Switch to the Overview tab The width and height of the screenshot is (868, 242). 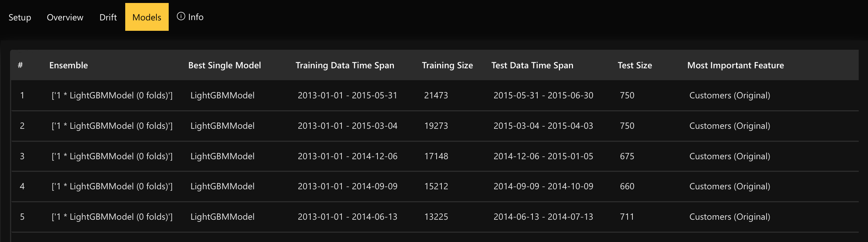point(65,17)
